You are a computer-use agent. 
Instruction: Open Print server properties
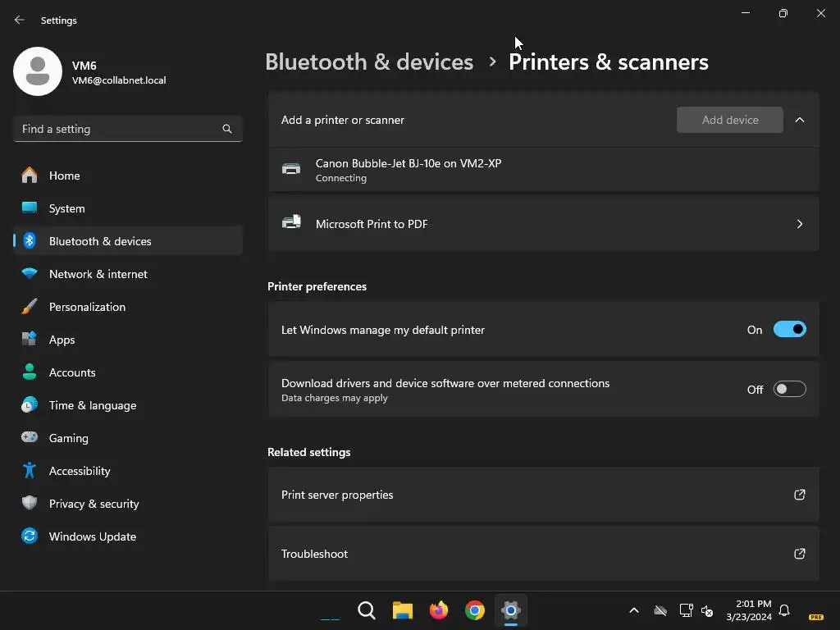[x=543, y=495]
